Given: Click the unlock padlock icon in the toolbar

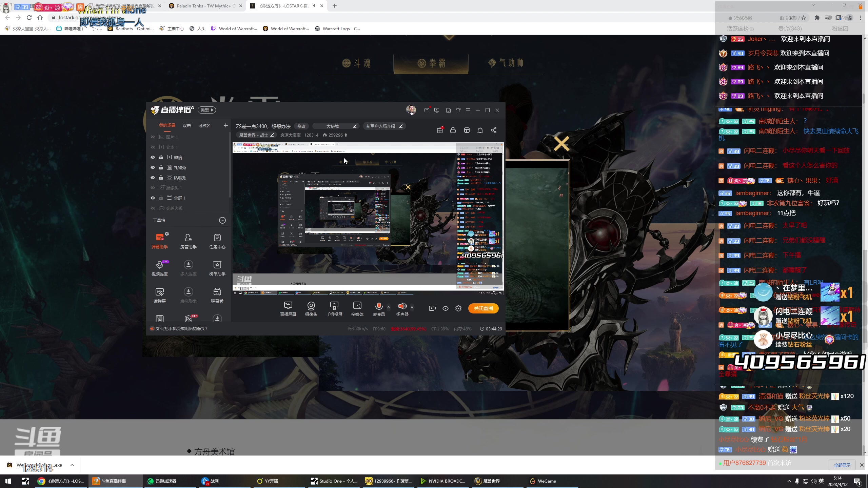Looking at the screenshot, I should 453,130.
